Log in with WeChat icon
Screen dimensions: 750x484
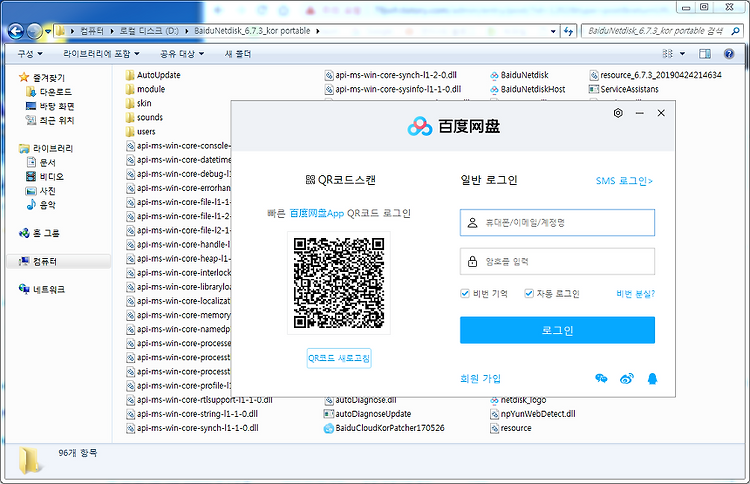coord(601,379)
